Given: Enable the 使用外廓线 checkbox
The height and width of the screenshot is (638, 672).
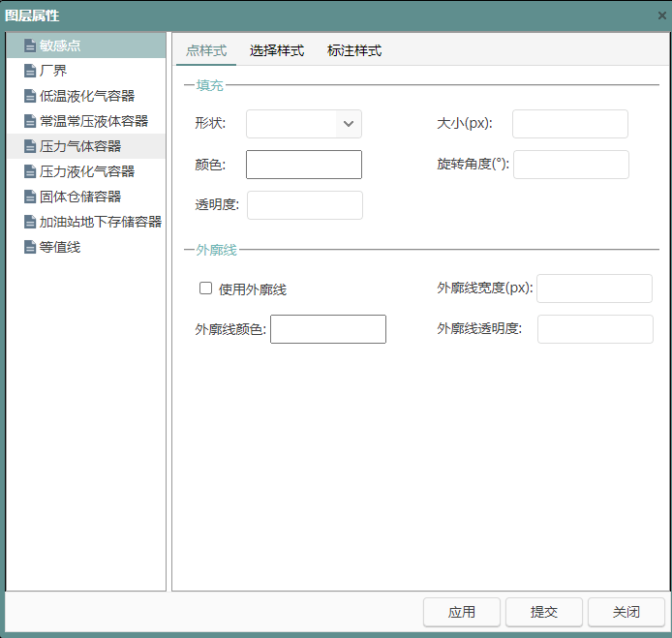Looking at the screenshot, I should [x=205, y=288].
